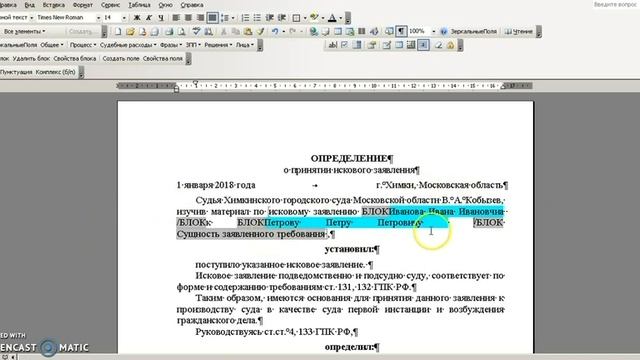Toggle form field shading button
The width and height of the screenshot is (640, 360).
pos(423,45)
